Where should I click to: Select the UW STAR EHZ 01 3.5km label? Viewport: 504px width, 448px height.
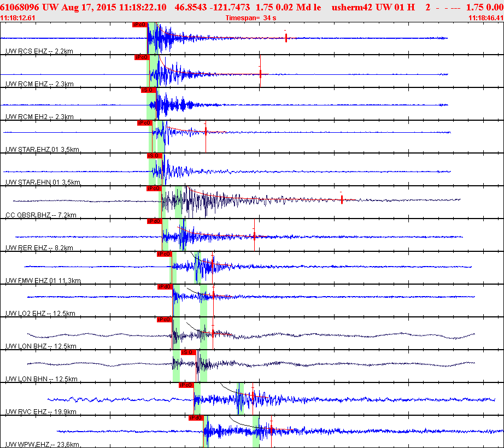coord(43,149)
